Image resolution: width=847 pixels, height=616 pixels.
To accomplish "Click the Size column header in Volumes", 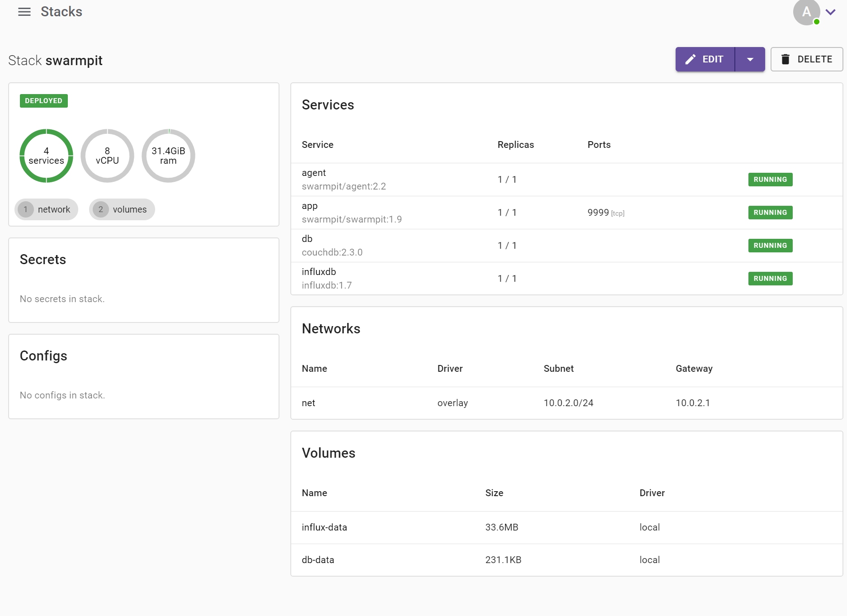I will coord(494,493).
